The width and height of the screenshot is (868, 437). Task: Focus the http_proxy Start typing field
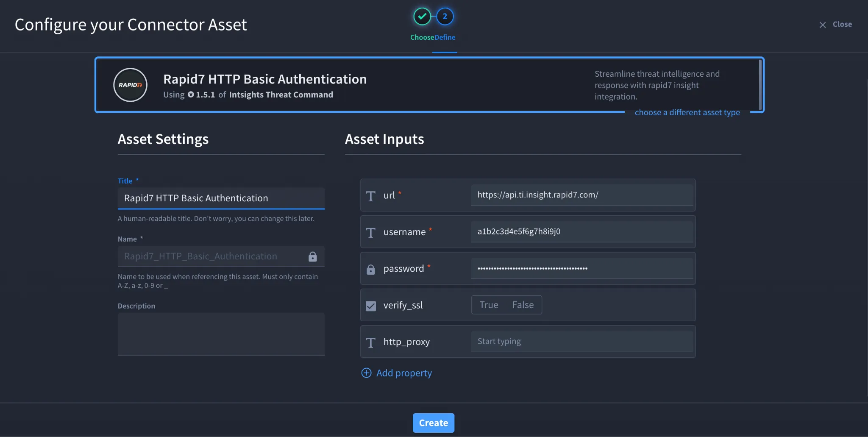tap(582, 341)
